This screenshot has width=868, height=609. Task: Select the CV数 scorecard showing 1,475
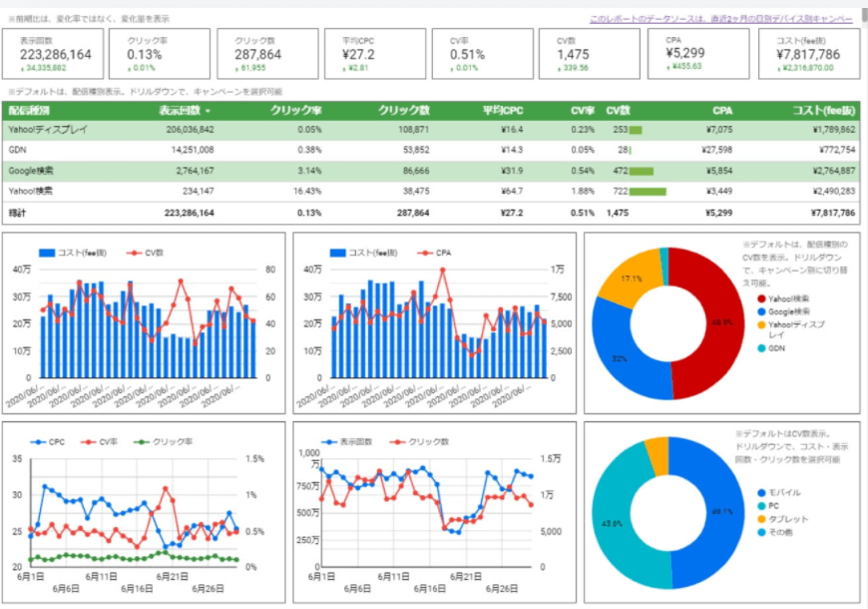[x=590, y=54]
